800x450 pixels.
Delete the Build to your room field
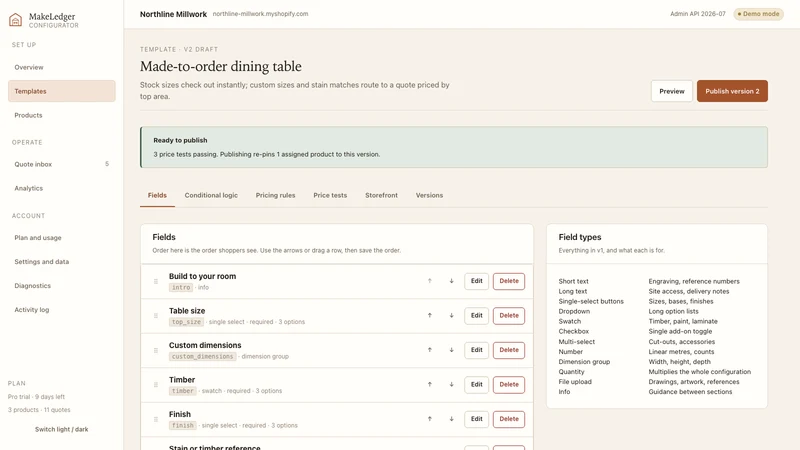[x=509, y=281]
